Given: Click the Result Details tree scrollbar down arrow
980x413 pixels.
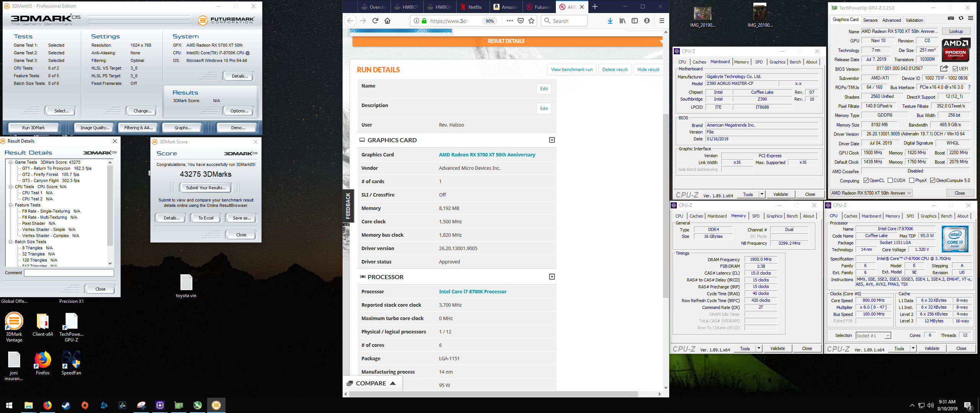Looking at the screenshot, I should coord(110,263).
